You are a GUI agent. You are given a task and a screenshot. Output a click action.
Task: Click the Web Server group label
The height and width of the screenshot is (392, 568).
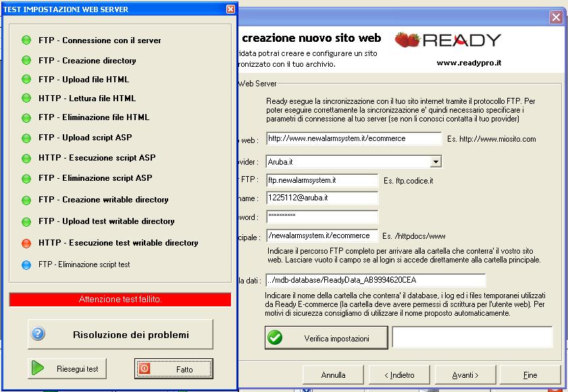coord(257,84)
